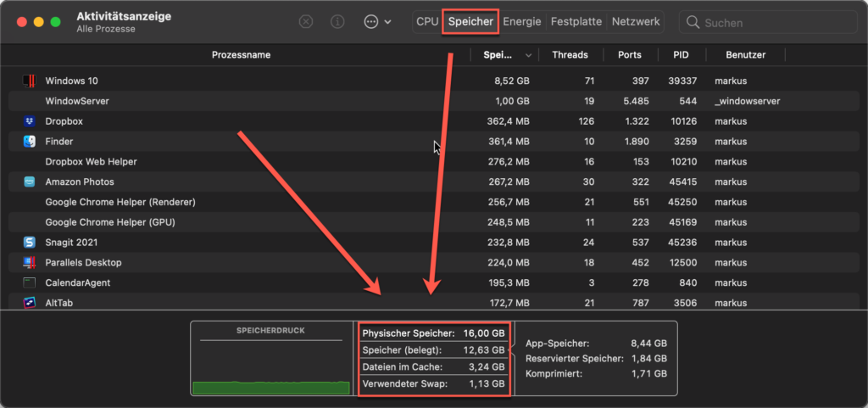
Task: Click the stop process icon in toolbar
Action: coord(305,21)
